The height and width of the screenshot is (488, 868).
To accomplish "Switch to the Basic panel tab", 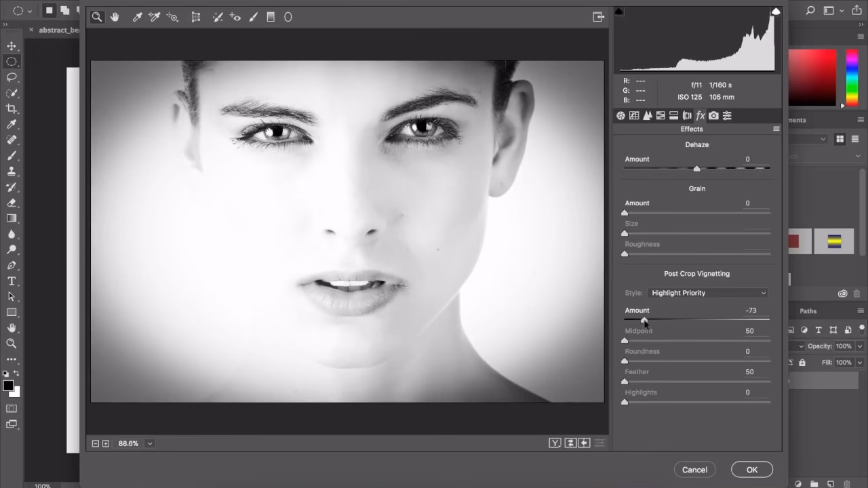I will (620, 116).
